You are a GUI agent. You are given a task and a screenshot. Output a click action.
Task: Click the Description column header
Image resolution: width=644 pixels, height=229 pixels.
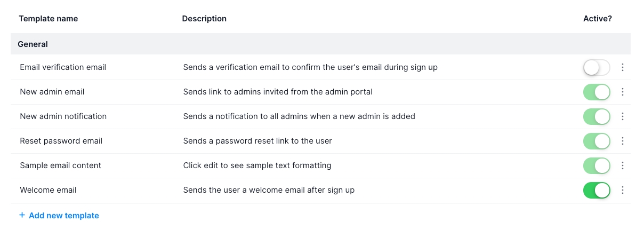[204, 19]
